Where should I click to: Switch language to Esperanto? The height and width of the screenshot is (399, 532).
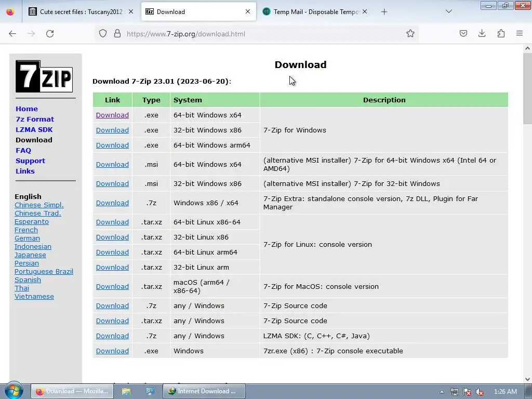pos(32,222)
